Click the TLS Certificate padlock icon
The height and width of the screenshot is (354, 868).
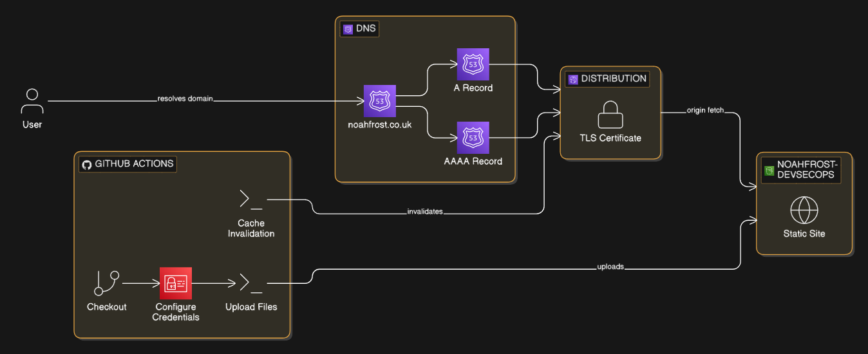610,114
